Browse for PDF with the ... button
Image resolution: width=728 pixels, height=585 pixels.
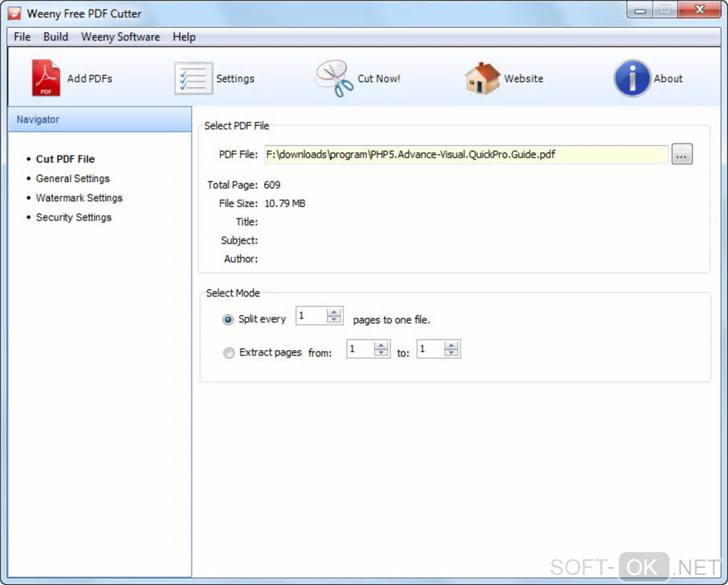coord(682,154)
